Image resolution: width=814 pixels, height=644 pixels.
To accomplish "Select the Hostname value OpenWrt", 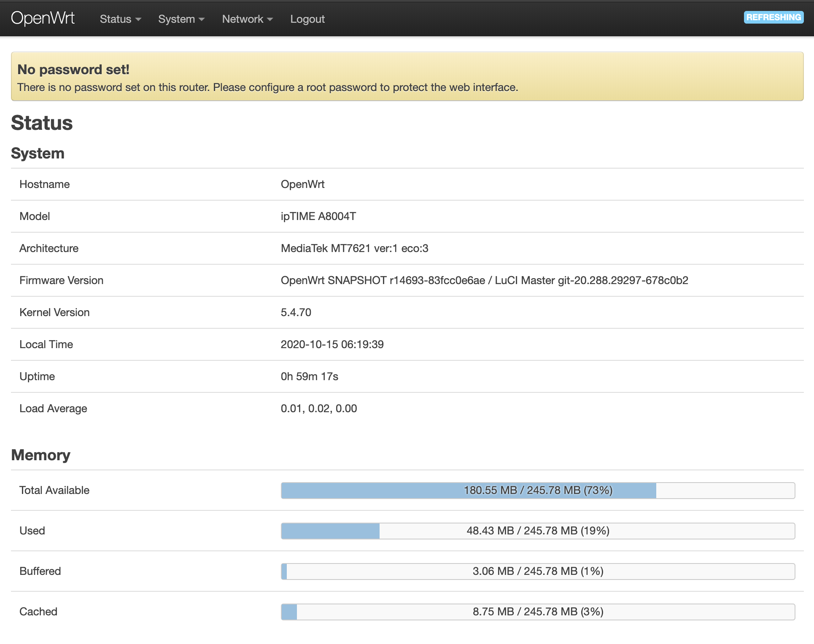I will (x=303, y=184).
